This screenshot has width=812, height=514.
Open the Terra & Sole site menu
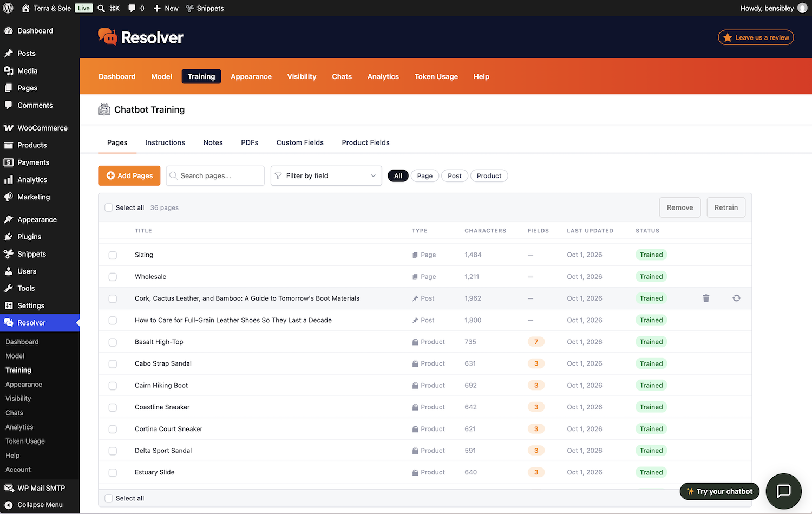[47, 8]
